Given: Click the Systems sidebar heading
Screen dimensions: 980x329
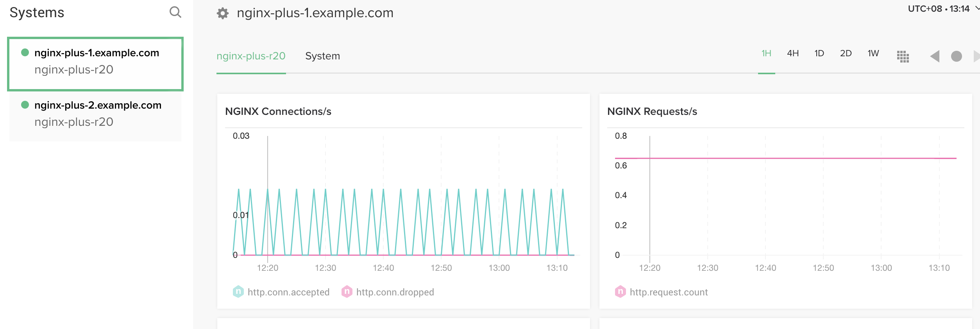Looking at the screenshot, I should pos(37,13).
